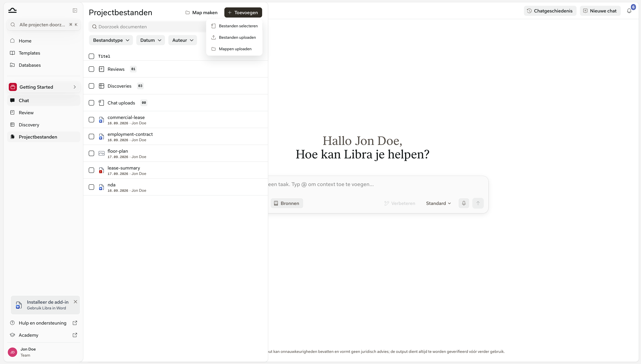Click the image icon of floor-plan
Image resolution: width=641 pixels, height=364 pixels.
101,154
